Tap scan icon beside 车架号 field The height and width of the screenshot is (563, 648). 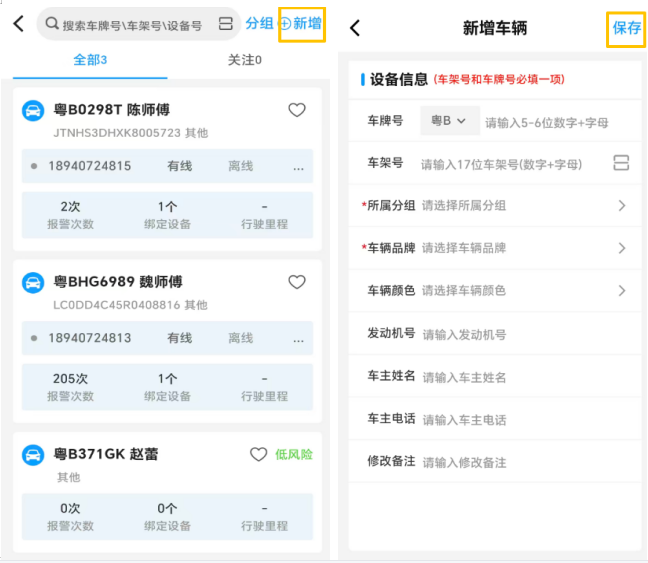[x=621, y=163]
